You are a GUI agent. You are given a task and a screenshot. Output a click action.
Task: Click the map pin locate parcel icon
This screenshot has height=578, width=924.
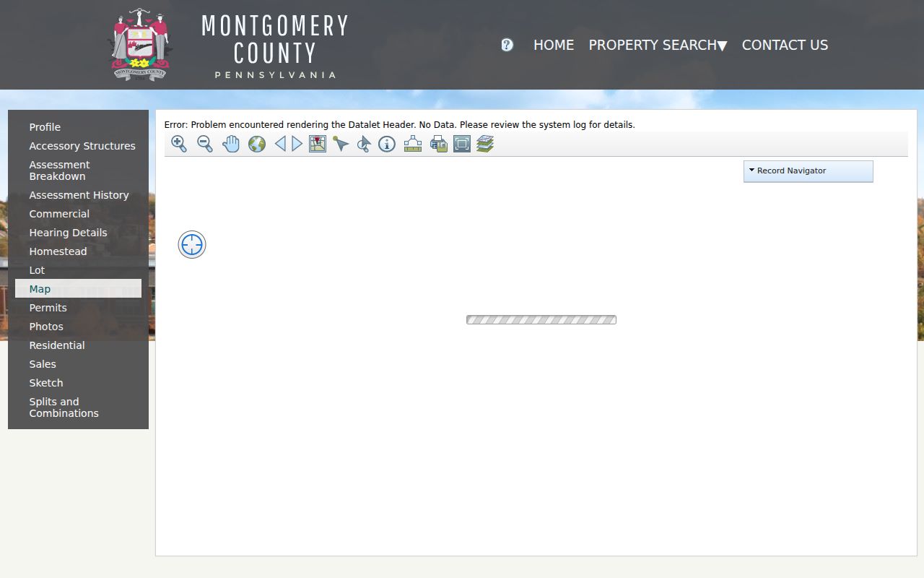[x=318, y=144]
